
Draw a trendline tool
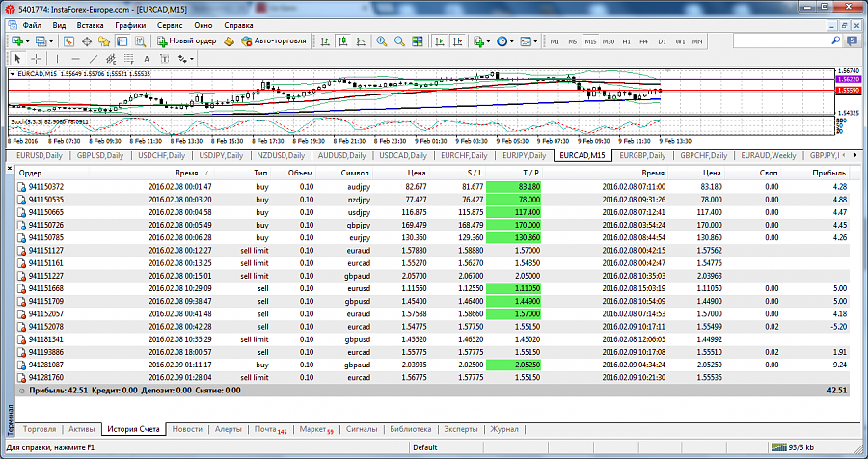click(93, 58)
